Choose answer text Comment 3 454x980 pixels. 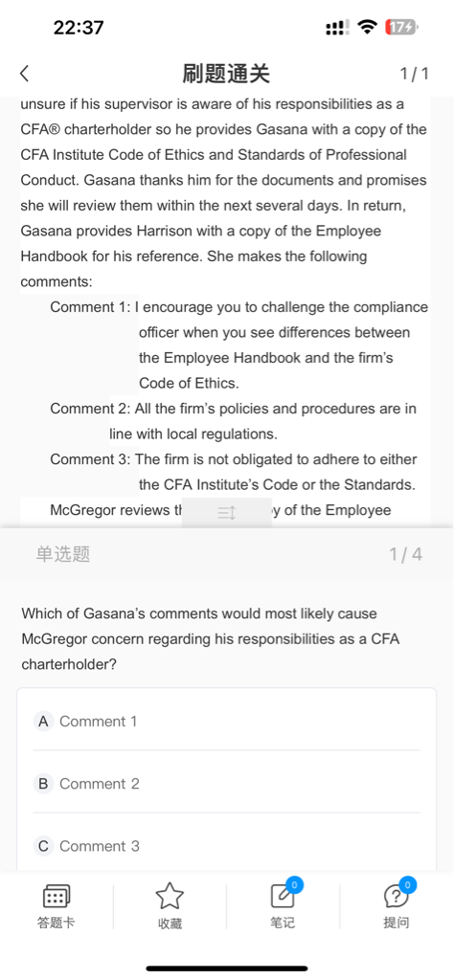coord(100,846)
